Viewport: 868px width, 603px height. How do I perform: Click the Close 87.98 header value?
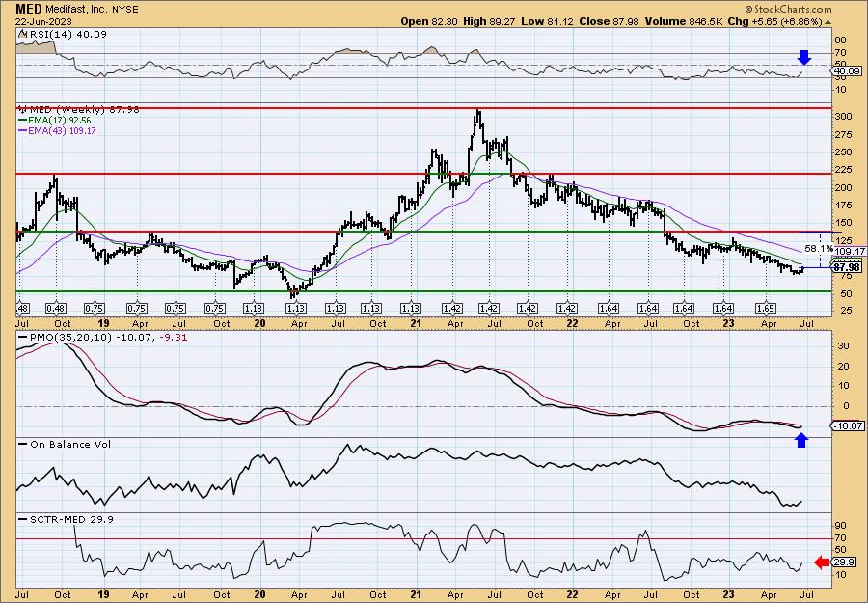tap(609, 21)
